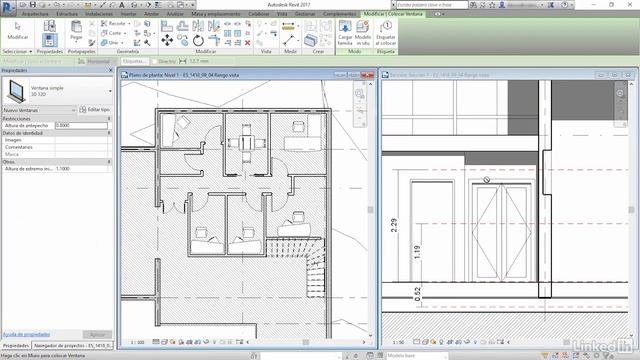The height and width of the screenshot is (360, 640).
Task: Select the Rotar circular arrow tool
Action: click(198, 40)
